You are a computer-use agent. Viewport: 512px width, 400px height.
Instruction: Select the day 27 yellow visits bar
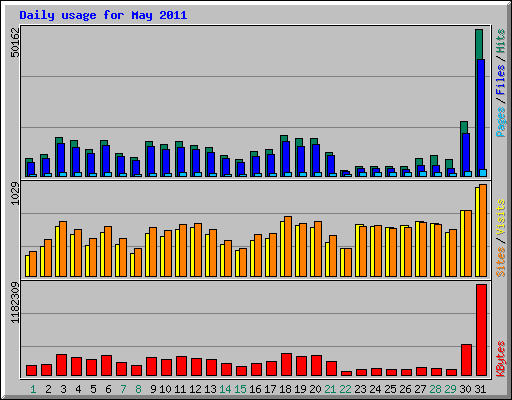417,249
